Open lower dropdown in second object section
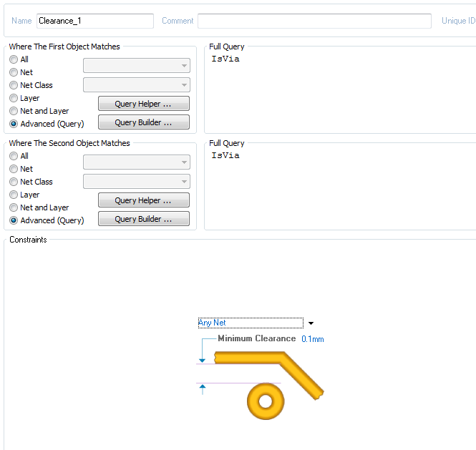This screenshot has height=450, width=476. [137, 182]
